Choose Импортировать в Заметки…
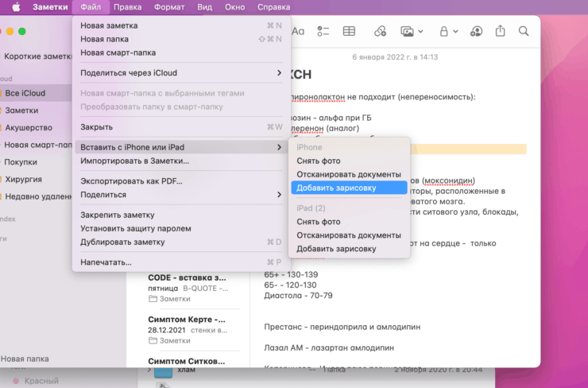 (x=181, y=161)
